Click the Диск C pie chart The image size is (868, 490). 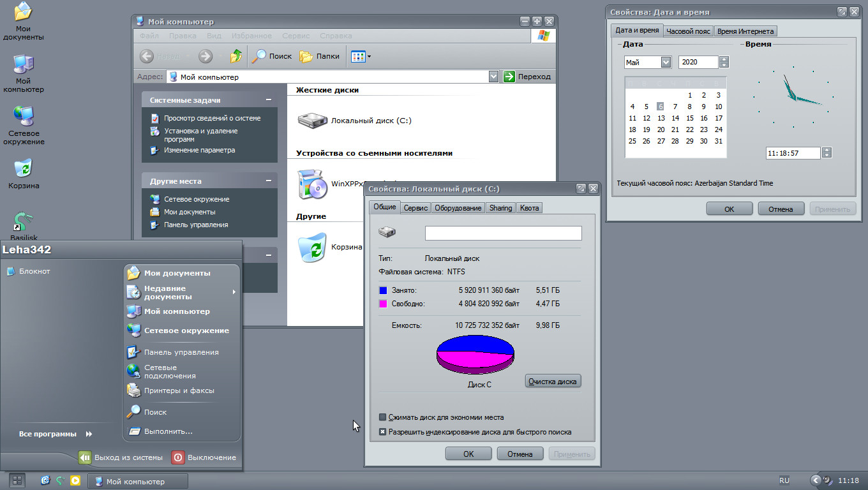click(x=475, y=354)
